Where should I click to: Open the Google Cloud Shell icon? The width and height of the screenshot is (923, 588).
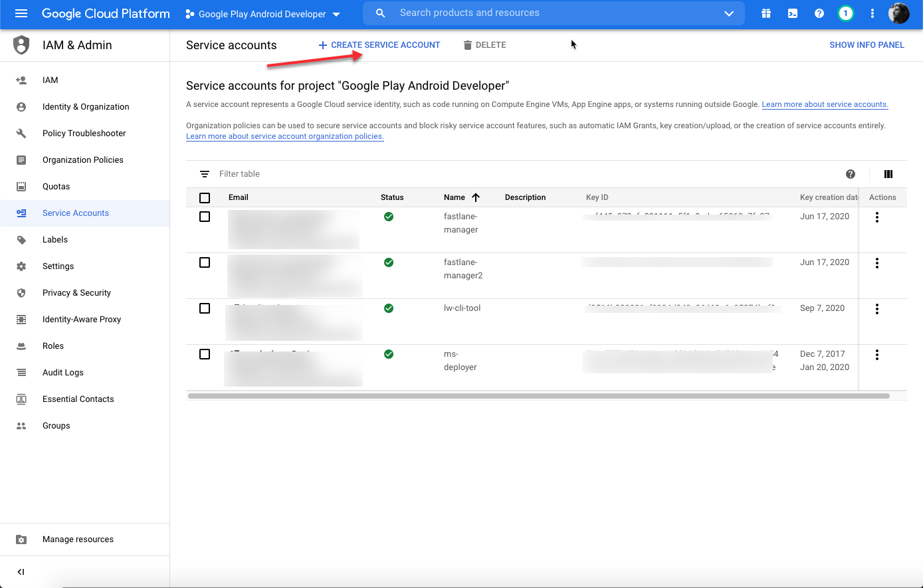click(x=792, y=13)
